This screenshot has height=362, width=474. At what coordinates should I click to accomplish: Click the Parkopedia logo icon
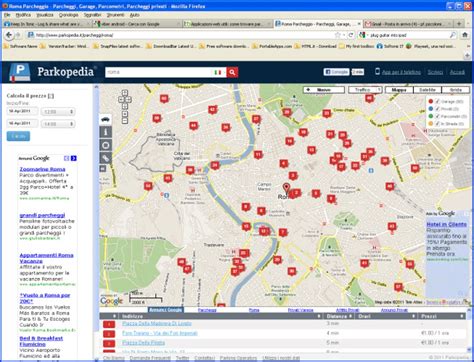19,72
